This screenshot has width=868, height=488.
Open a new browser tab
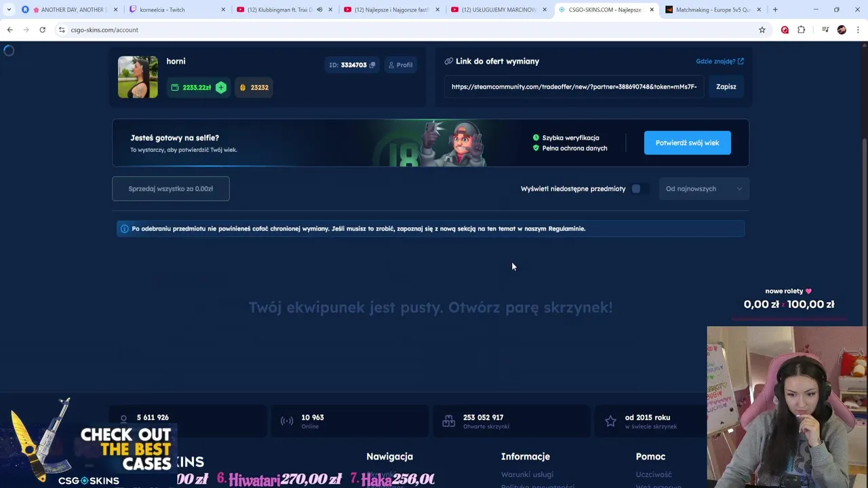pyautogui.click(x=775, y=9)
